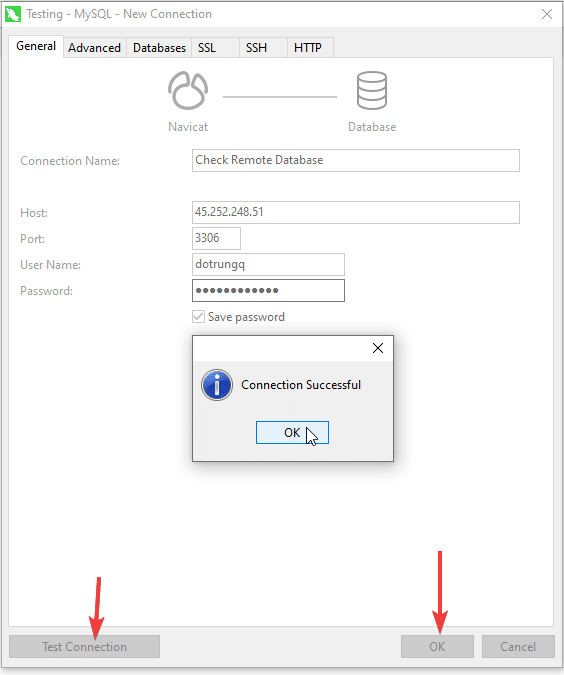Click the Database cylinder icon
This screenshot has height=675, width=564.
372,90
